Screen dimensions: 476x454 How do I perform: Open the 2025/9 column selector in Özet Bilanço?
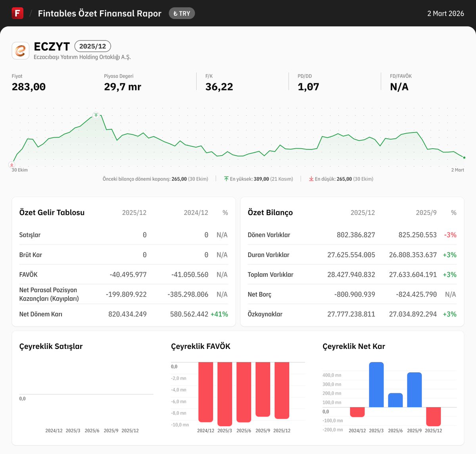pos(426,213)
